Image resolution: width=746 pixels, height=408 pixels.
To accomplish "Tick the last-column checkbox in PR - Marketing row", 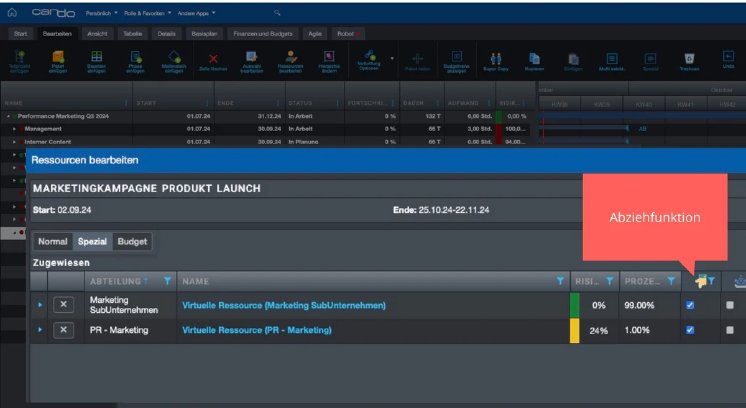I will pyautogui.click(x=730, y=330).
